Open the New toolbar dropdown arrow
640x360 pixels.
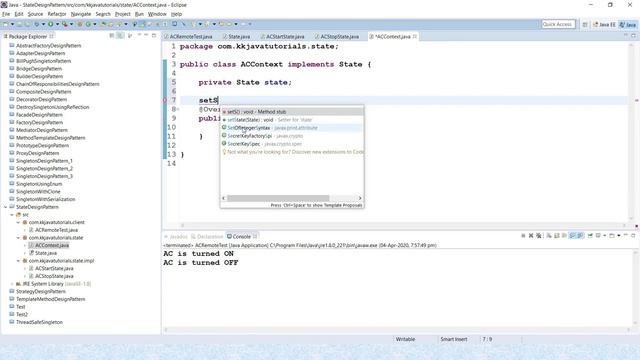12,24
